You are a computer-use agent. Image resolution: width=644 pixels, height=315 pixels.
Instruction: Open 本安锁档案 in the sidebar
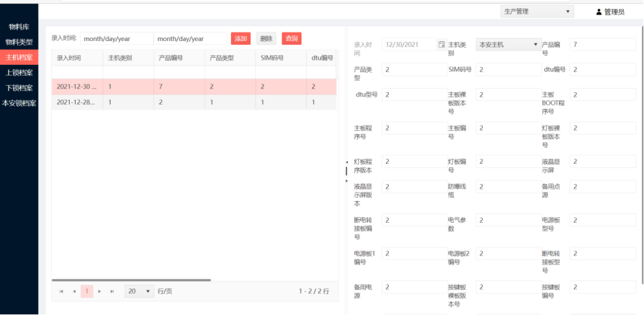pos(19,103)
